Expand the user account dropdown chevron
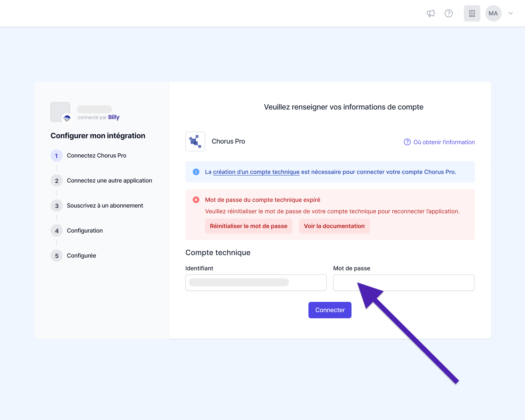Viewport: 525px width, 420px height. [x=511, y=13]
